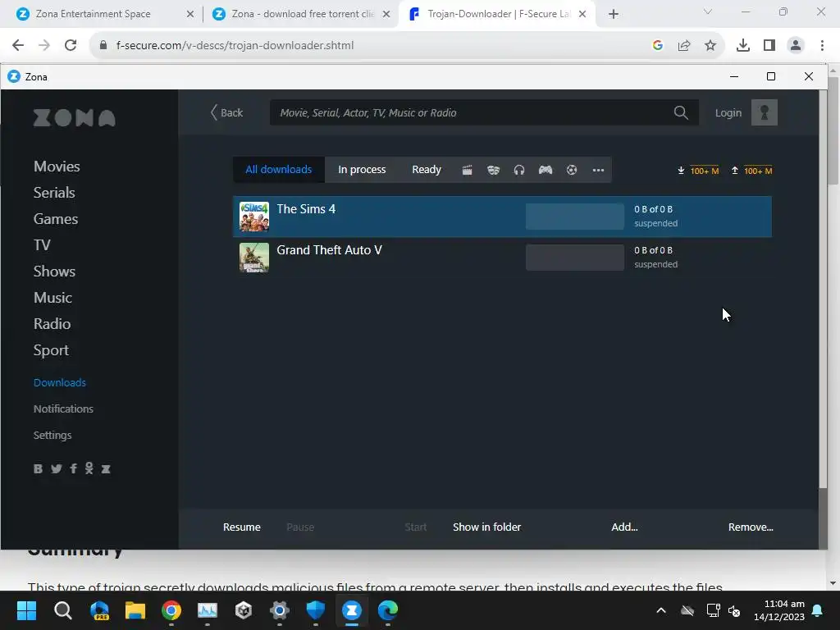Click Add... button in bottom bar
840x630 pixels.
coord(624,527)
